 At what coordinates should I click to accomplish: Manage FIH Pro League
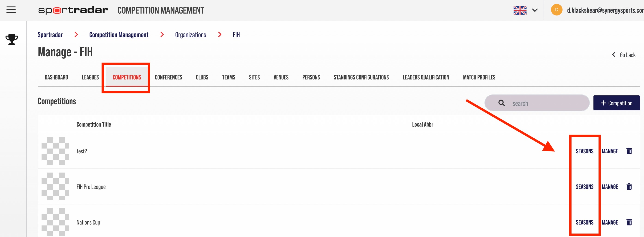pyautogui.click(x=610, y=187)
